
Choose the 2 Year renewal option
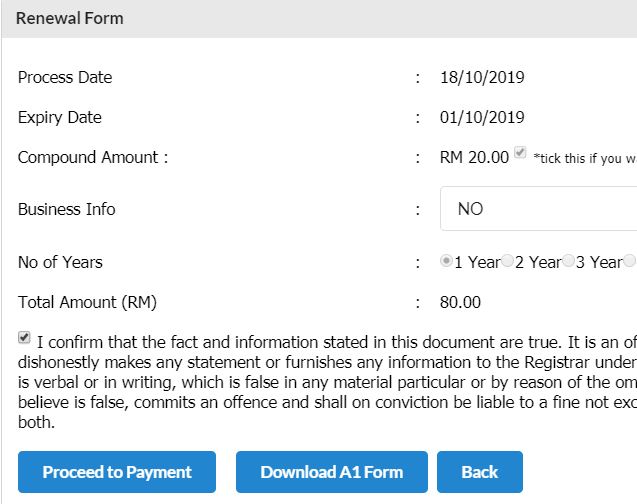[x=508, y=261]
